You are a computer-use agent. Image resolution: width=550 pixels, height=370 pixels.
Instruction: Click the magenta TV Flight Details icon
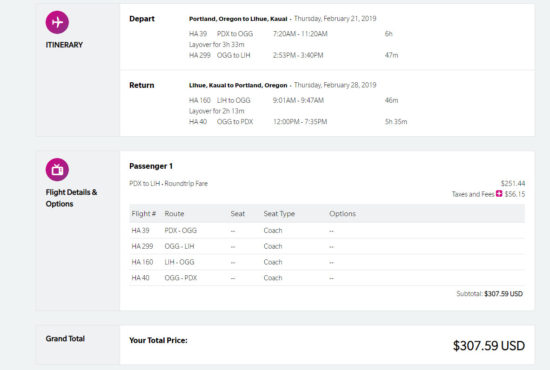[x=57, y=170]
